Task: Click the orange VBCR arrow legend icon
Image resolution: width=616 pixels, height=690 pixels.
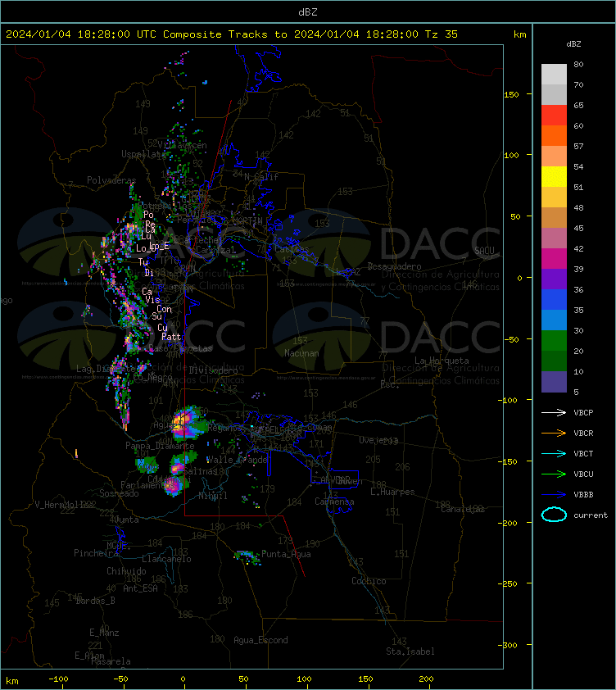Action: click(x=554, y=433)
